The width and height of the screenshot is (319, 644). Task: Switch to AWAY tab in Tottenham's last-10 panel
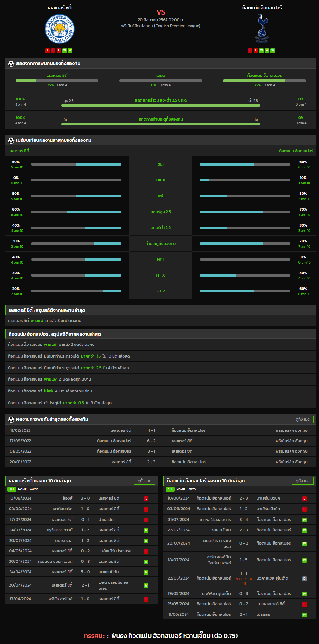[192, 490]
